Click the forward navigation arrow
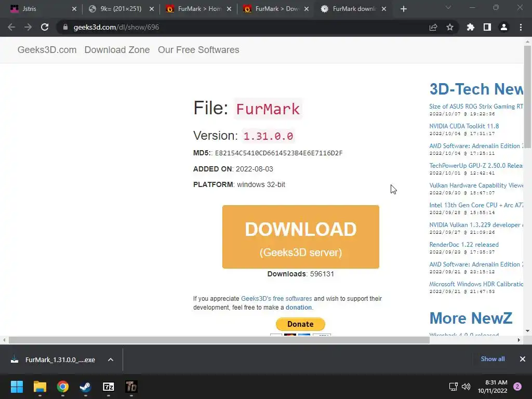Screen dimensions: 532x399 tap(28, 27)
